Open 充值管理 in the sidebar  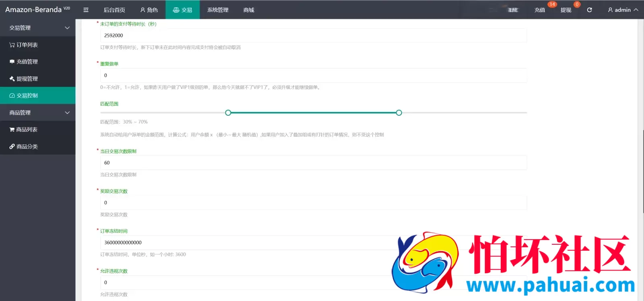pos(38,62)
